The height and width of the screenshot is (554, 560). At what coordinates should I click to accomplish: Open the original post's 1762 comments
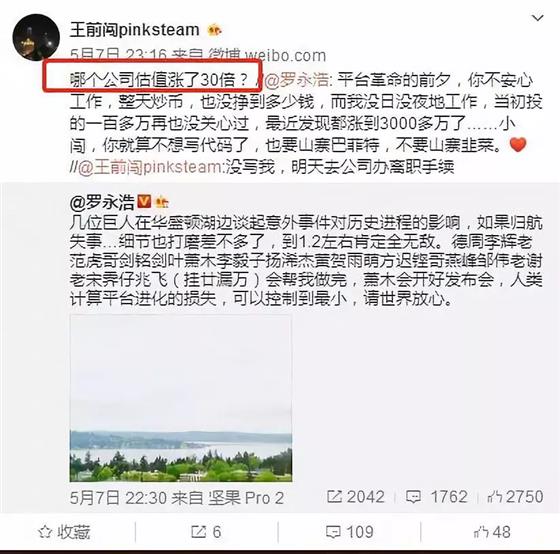tap(436, 497)
